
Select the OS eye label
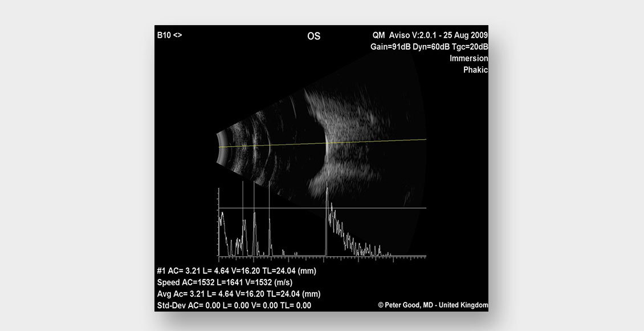(x=314, y=36)
